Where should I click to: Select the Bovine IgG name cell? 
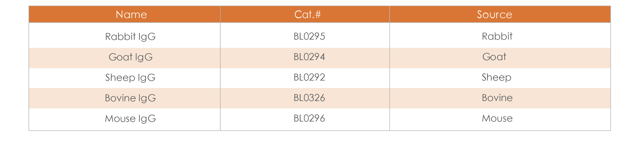pos(124,98)
